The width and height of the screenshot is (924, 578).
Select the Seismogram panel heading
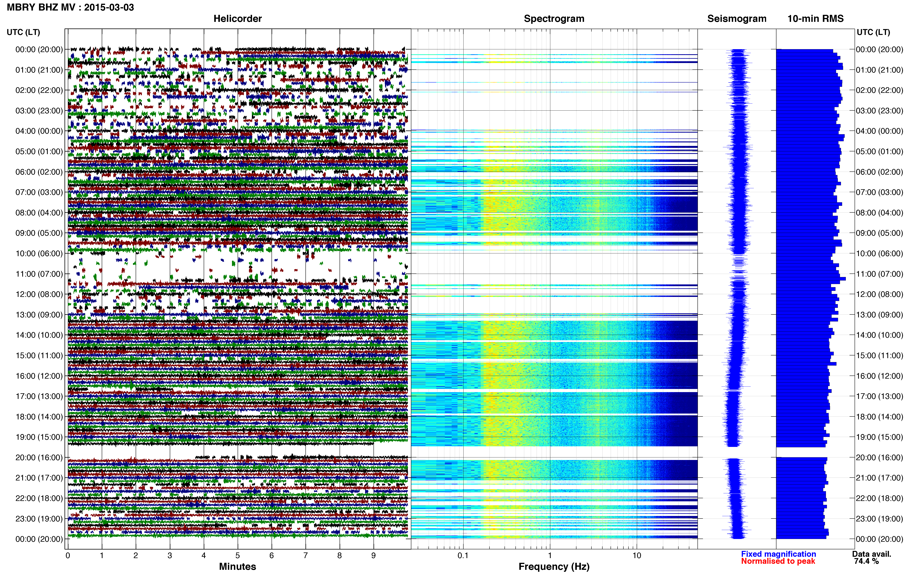point(737,19)
